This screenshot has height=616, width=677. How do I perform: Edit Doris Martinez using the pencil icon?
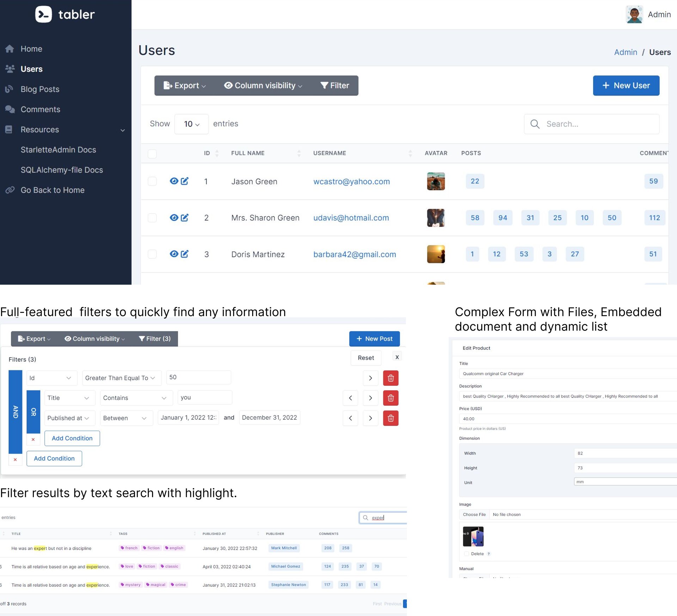coord(185,254)
